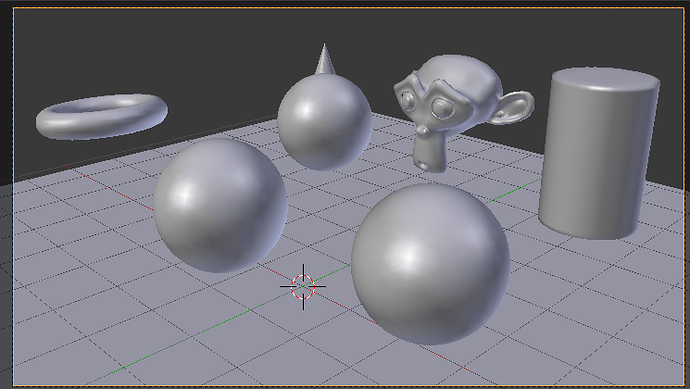Select the sphere beneath the cone

(325, 122)
